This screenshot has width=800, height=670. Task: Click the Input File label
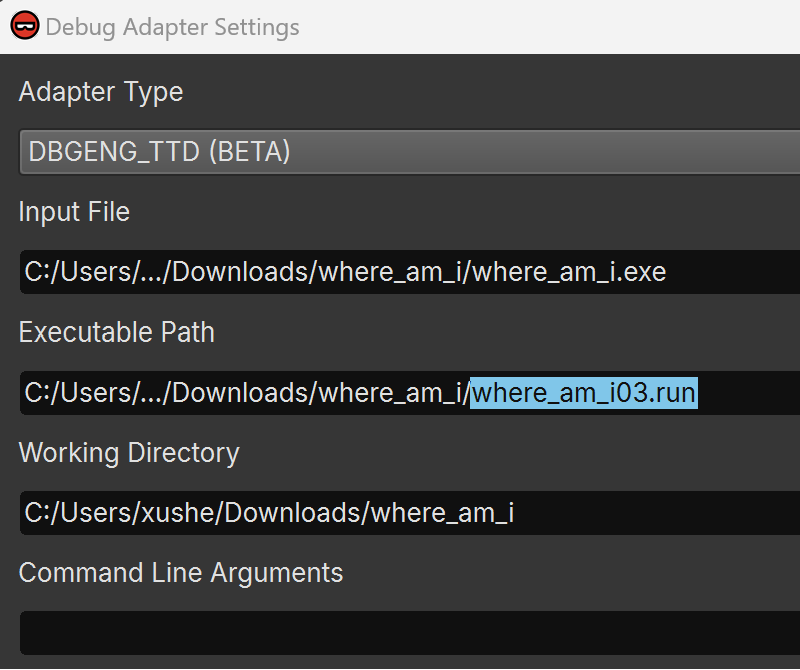point(74,212)
